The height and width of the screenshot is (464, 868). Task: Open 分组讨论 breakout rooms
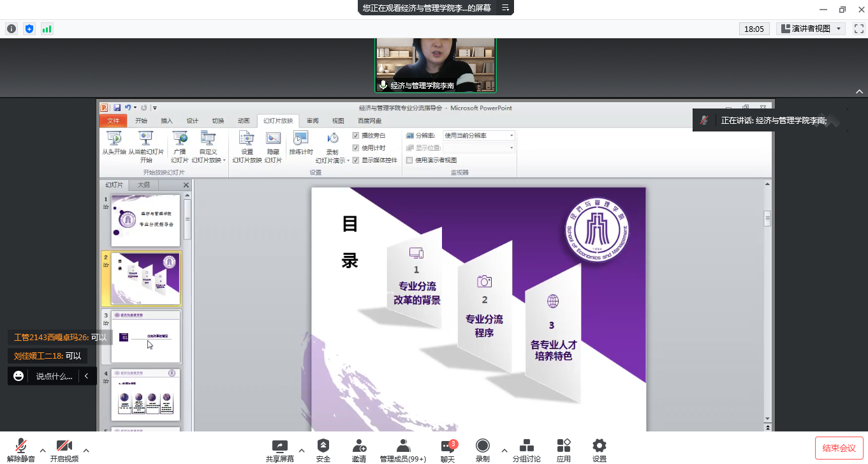click(526, 445)
